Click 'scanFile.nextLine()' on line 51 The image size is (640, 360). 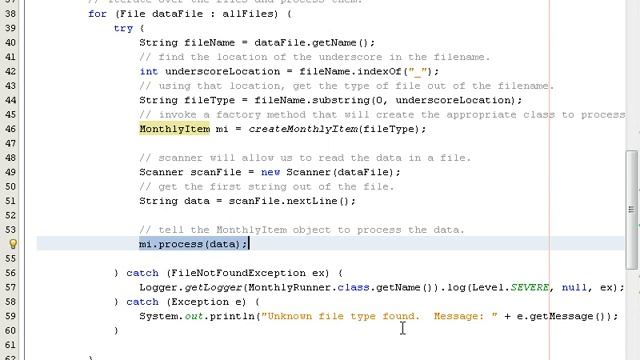coord(289,201)
